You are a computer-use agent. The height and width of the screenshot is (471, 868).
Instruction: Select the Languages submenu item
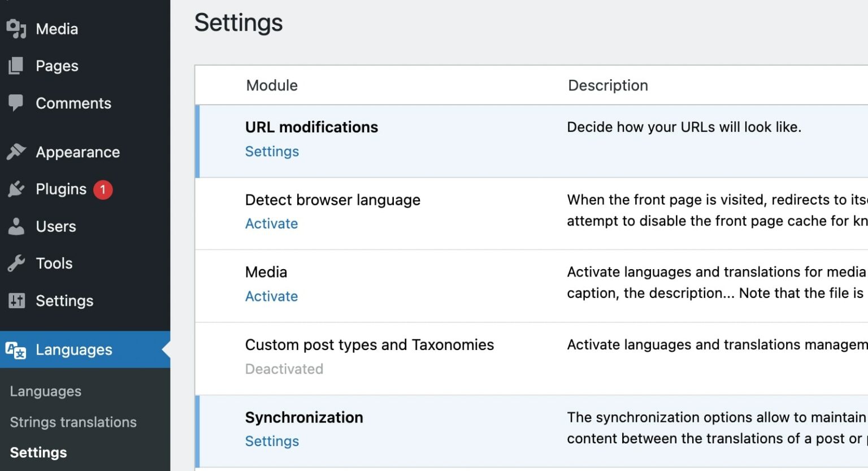[x=45, y=391]
